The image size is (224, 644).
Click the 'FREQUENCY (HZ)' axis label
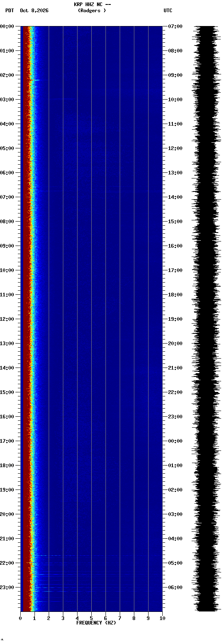click(x=96, y=623)
